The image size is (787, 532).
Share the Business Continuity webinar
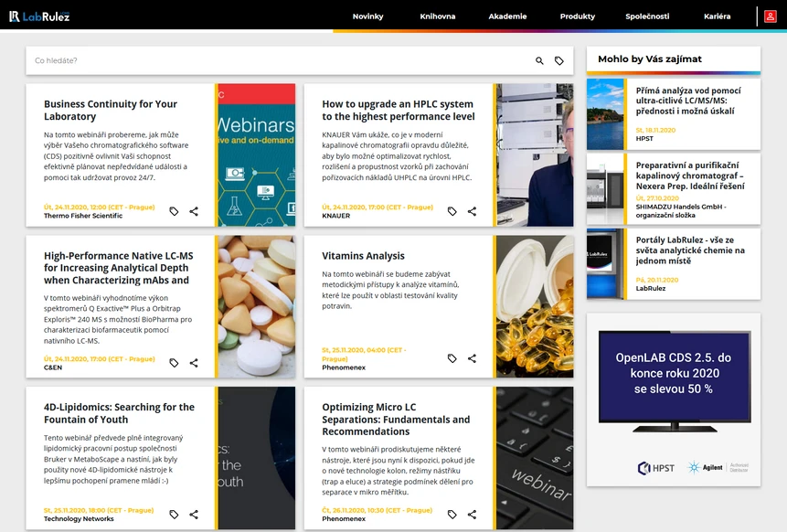[x=194, y=211]
